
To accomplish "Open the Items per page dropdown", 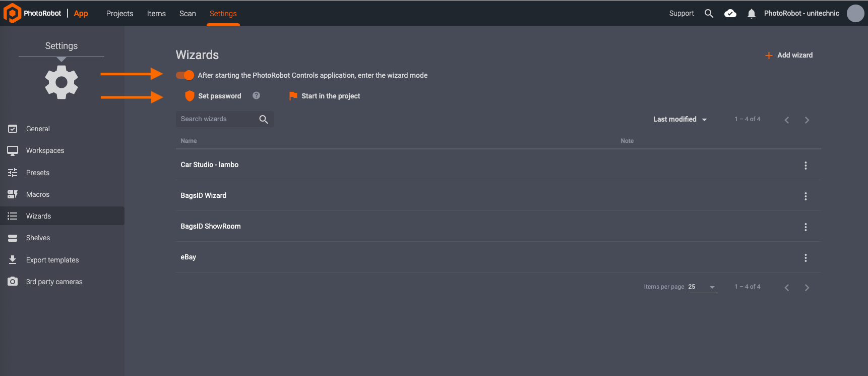I will pos(702,287).
